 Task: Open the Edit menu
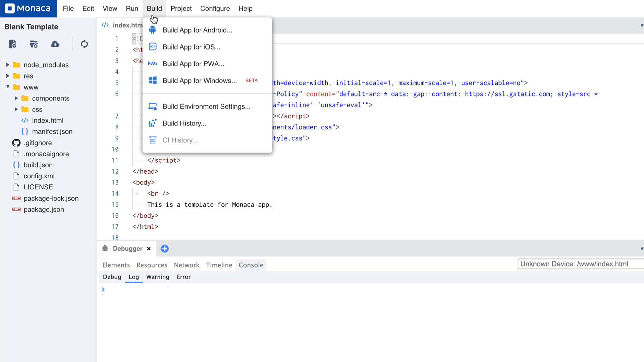point(88,8)
